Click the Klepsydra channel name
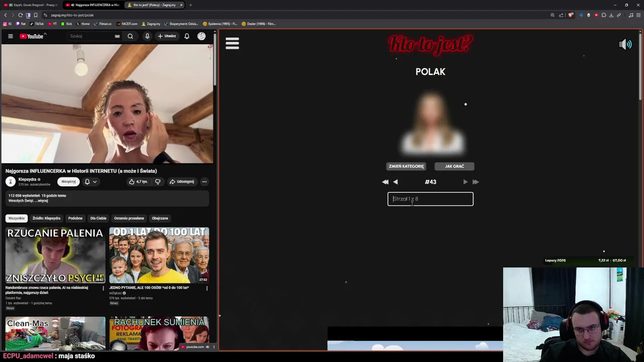The width and height of the screenshot is (644, 362). 27,179
